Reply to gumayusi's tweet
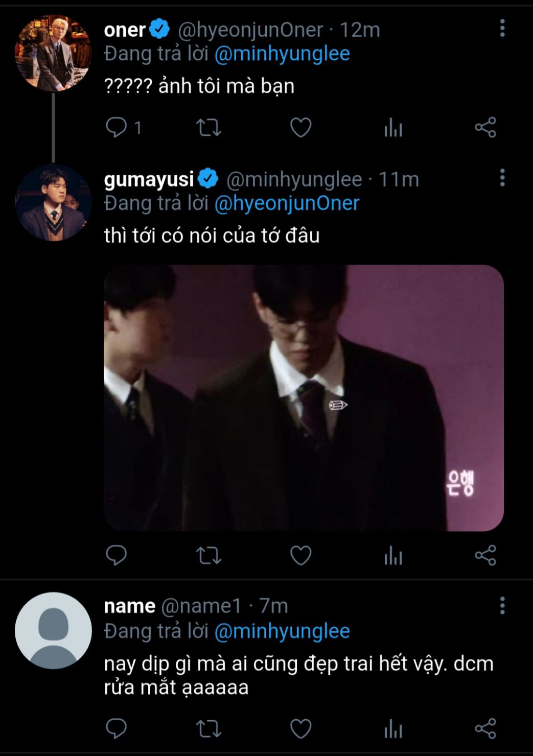533x756 pixels. 116,555
